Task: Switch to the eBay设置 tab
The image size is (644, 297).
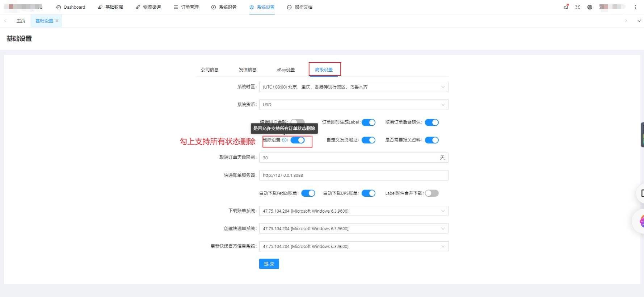Action: (x=286, y=70)
